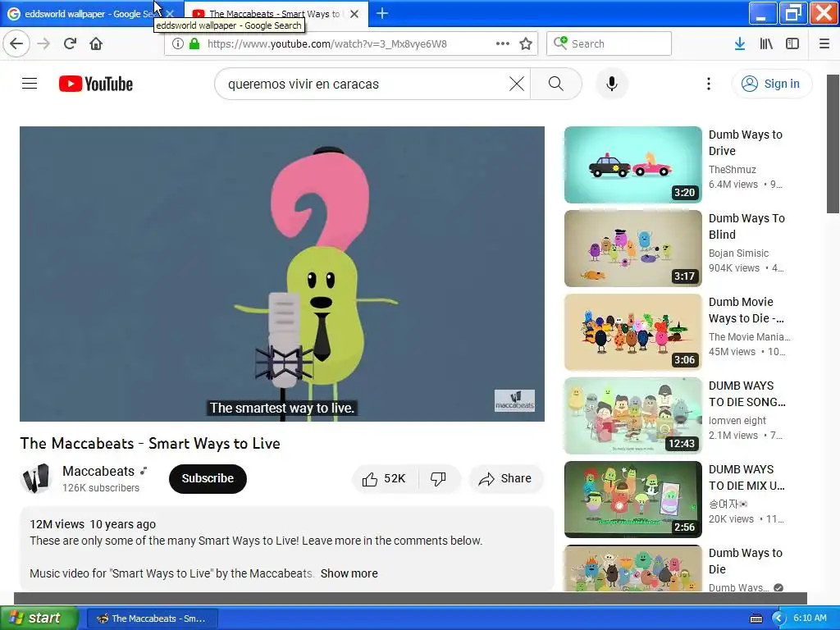The height and width of the screenshot is (630, 840).
Task: Dislike the video with thumbs down
Action: (438, 478)
